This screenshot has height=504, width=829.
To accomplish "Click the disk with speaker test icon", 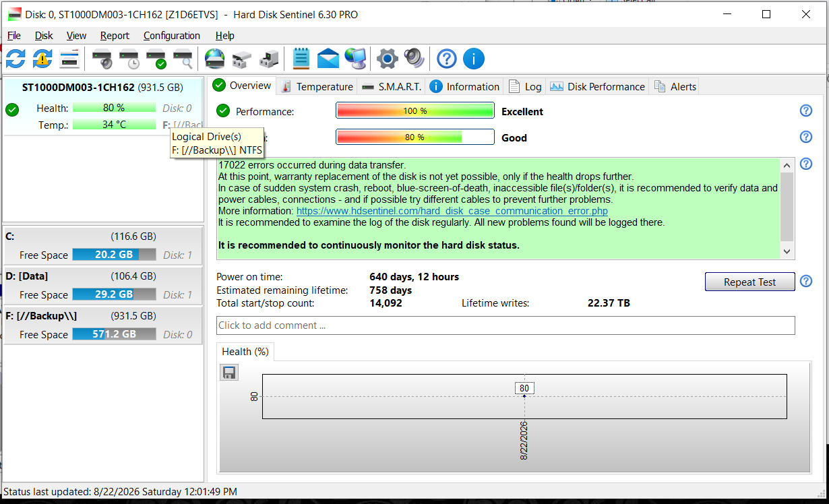I will 102,59.
